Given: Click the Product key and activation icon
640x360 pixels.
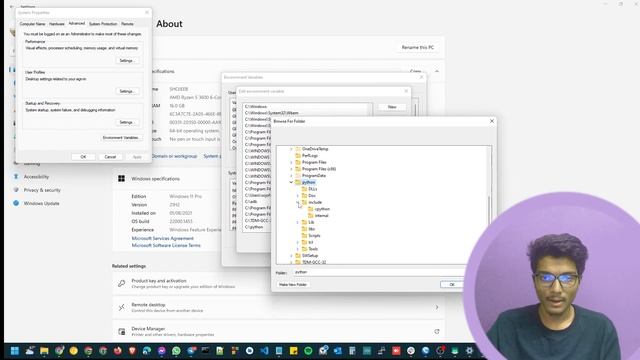Looking at the screenshot, I should [122, 283].
